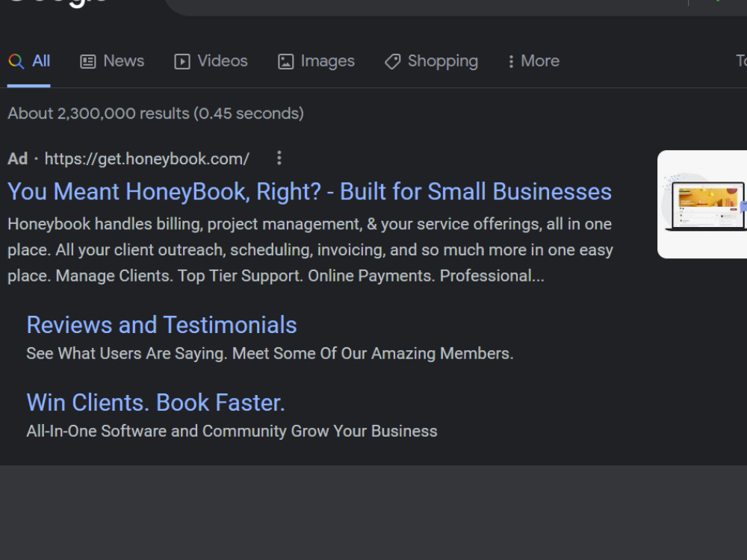This screenshot has width=747, height=560.
Task: Open the Reviews and Testimonials sitelink
Action: pos(161,326)
